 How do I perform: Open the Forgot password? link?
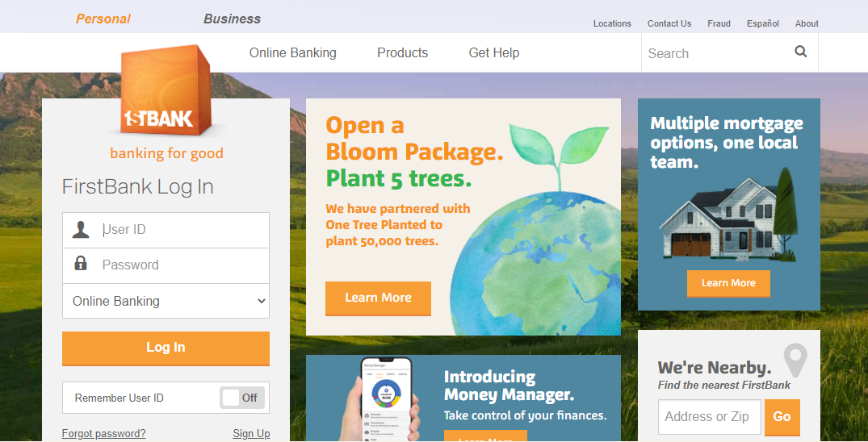(103, 434)
